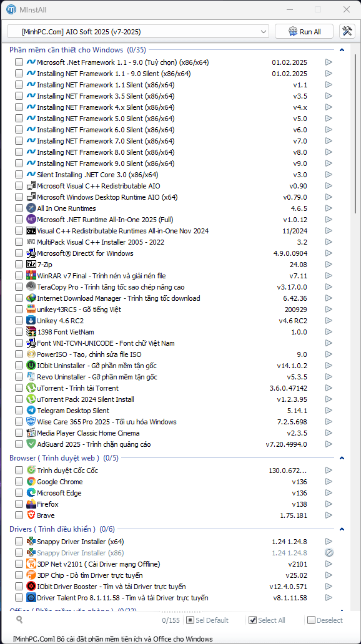Click the 0/155 selection counter
361x644 pixels.
click(x=171, y=620)
